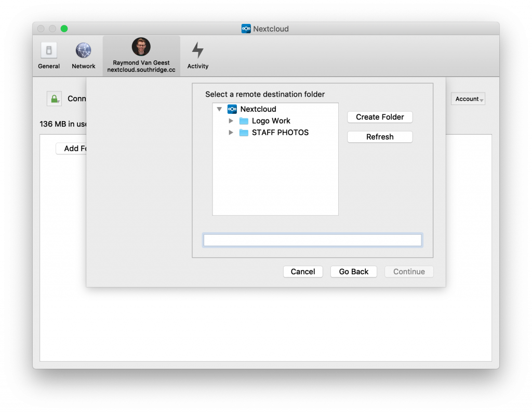Click the remote folder path text field

coord(312,240)
